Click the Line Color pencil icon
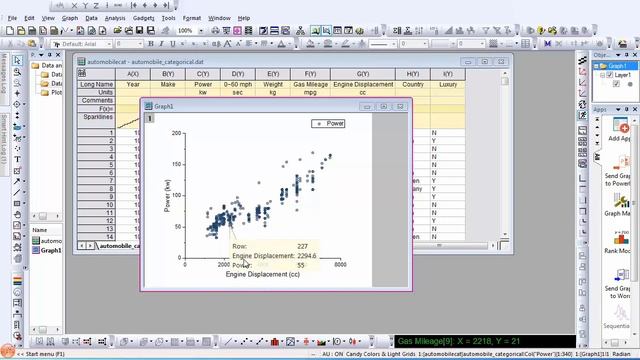 pos(345,44)
